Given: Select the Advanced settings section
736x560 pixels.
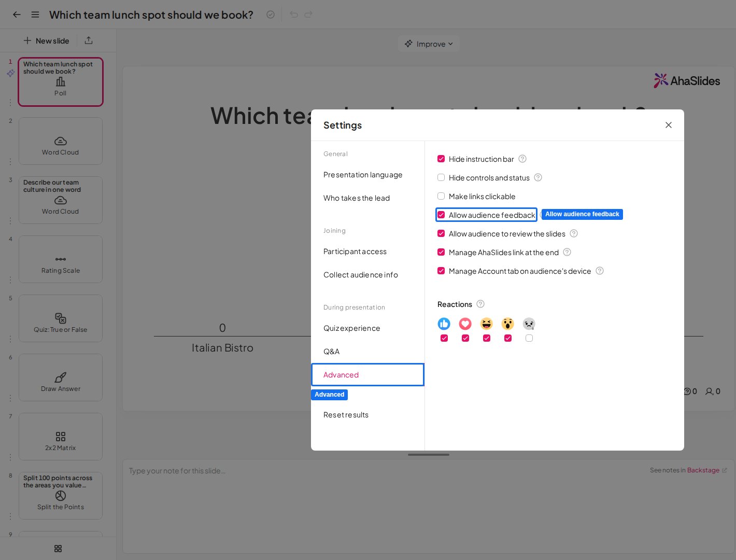Looking at the screenshot, I should tap(367, 375).
